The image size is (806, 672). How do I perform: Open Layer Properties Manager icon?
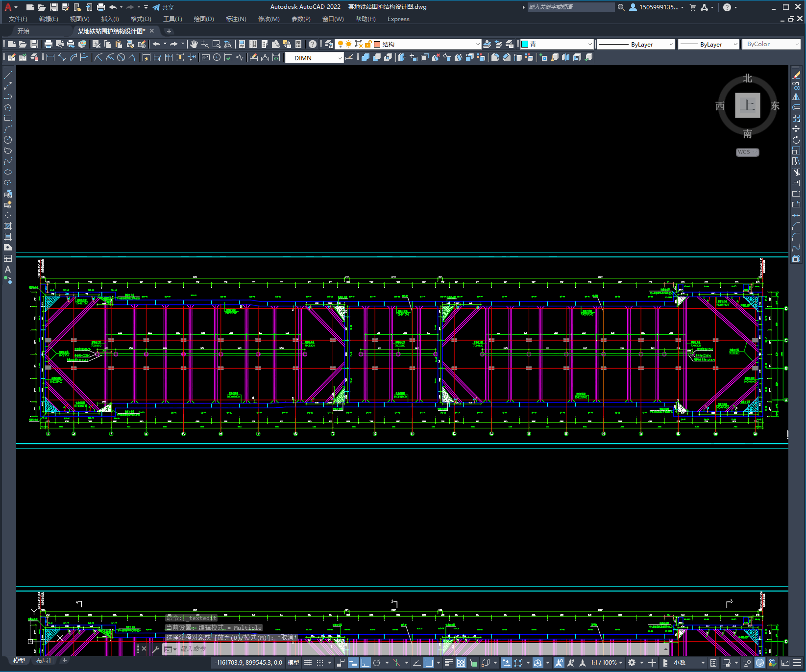(328, 44)
